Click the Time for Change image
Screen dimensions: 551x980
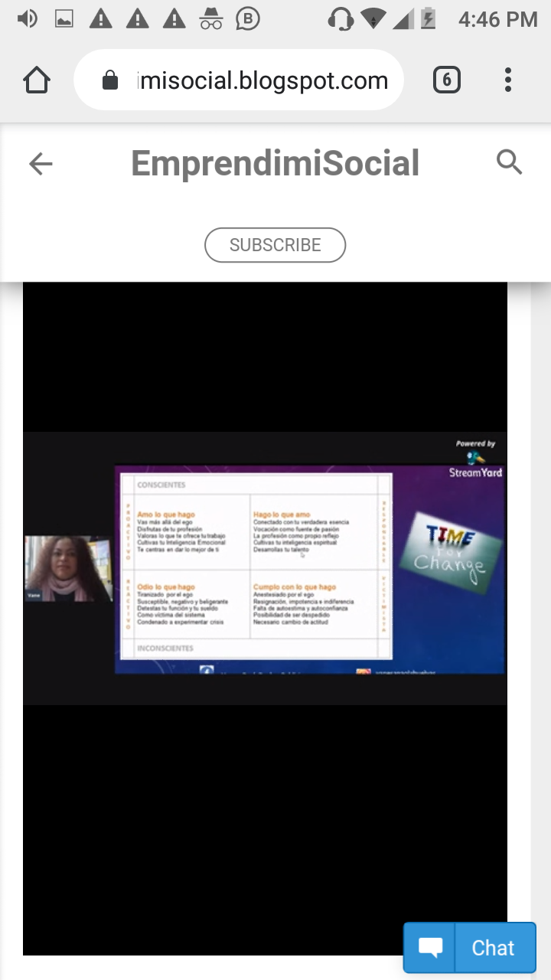[452, 551]
